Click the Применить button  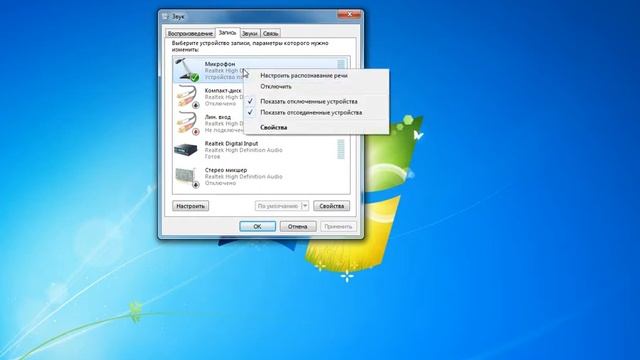point(338,227)
